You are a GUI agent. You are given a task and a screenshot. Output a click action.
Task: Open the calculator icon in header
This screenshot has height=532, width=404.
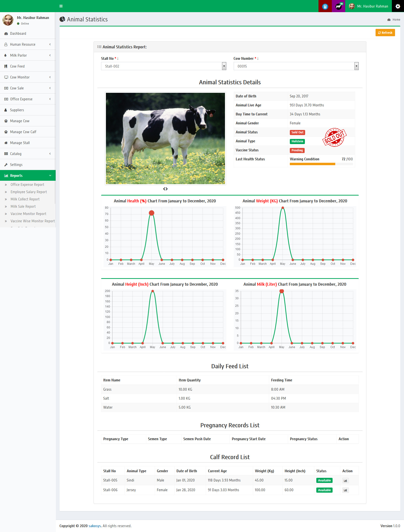(325, 6)
